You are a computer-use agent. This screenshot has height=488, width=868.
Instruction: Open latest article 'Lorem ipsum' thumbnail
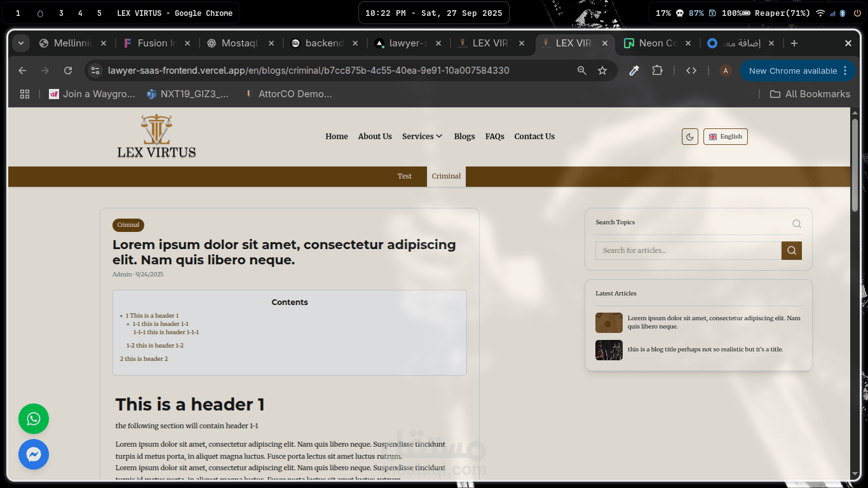coord(609,323)
